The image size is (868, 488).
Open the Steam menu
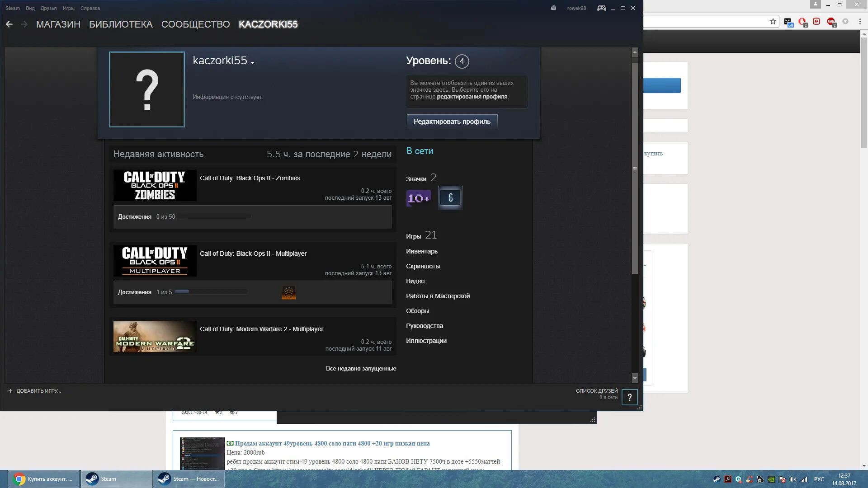(x=13, y=8)
